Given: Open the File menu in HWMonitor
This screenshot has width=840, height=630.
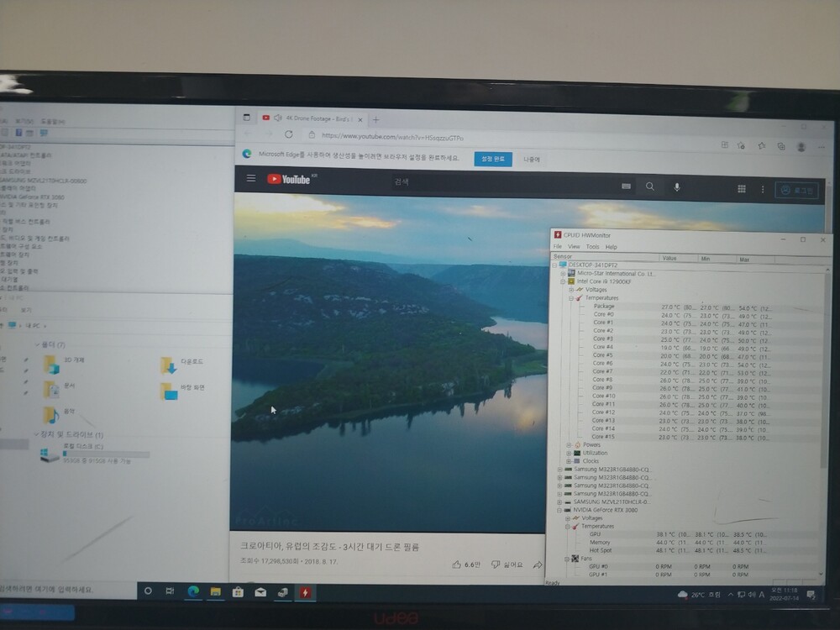Looking at the screenshot, I should click(x=558, y=247).
